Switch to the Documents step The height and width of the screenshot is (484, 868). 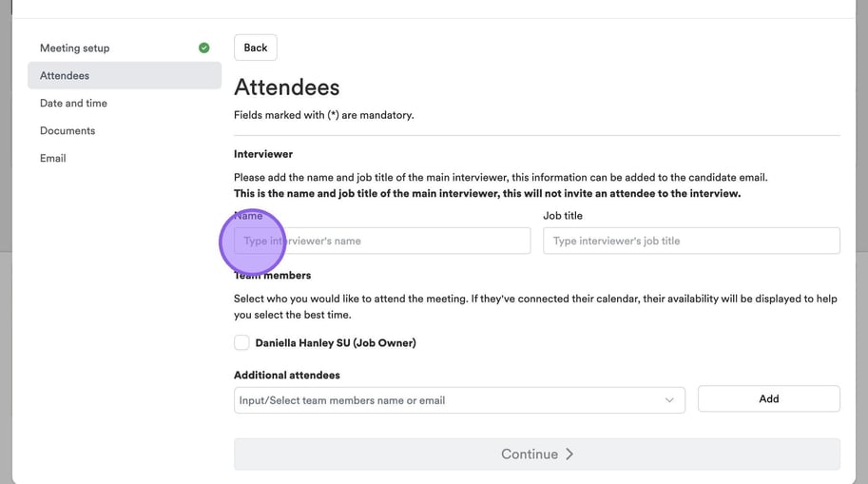coord(68,130)
